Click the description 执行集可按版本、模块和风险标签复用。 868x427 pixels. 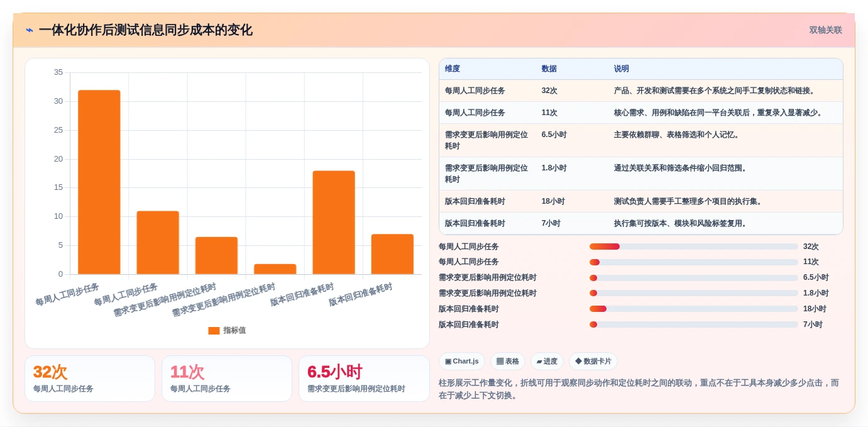coord(682,223)
